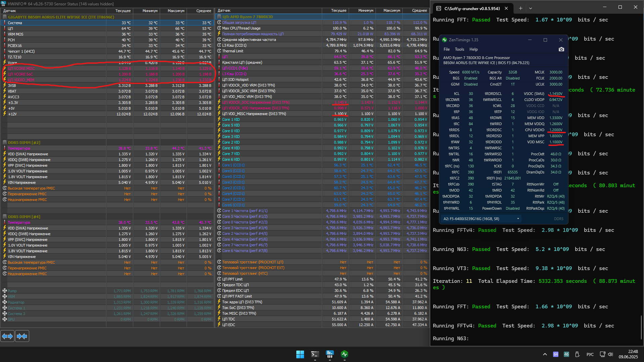This screenshot has width=644, height=362.
Task: Open the Windows Start menu
Action: point(300,354)
